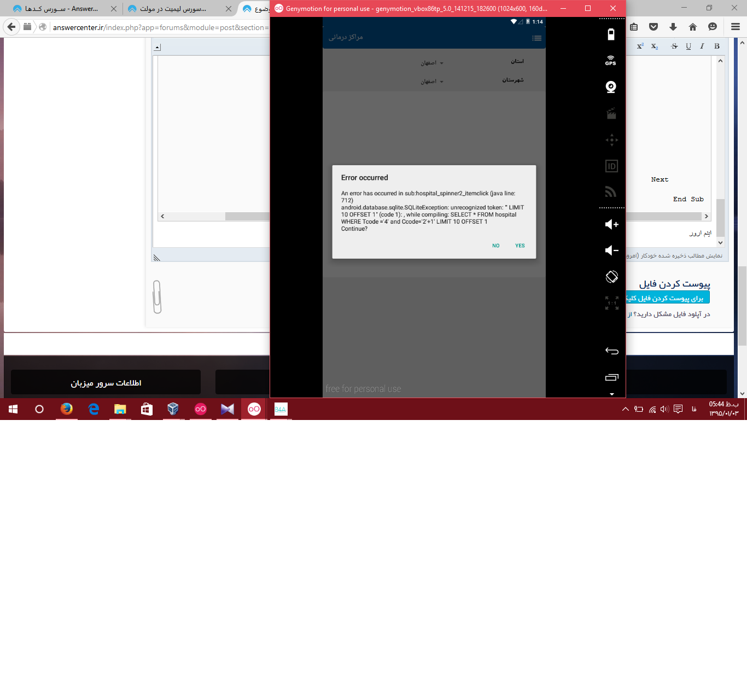747x700 pixels.
Task: Toggle bold formatting in forum editor
Action: [x=717, y=46]
